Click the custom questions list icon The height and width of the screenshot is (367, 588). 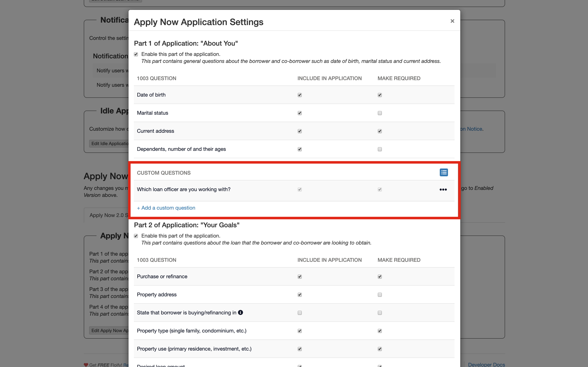443,173
